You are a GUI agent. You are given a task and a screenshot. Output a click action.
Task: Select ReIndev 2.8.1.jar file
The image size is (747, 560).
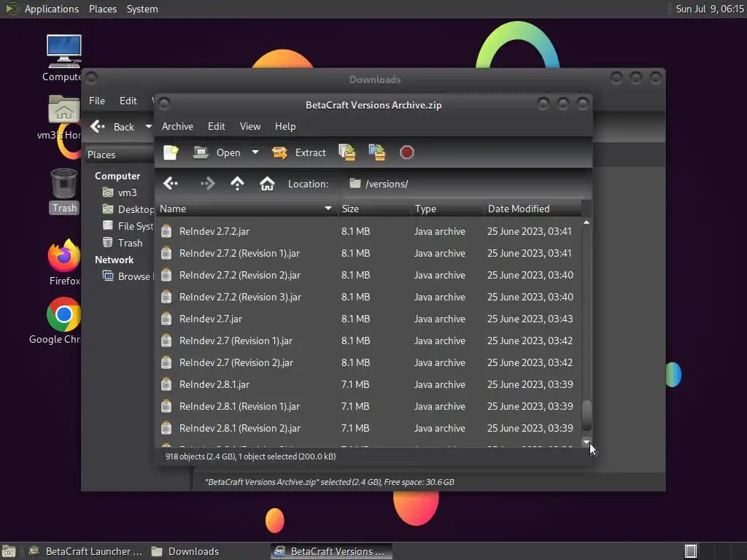coord(368,385)
